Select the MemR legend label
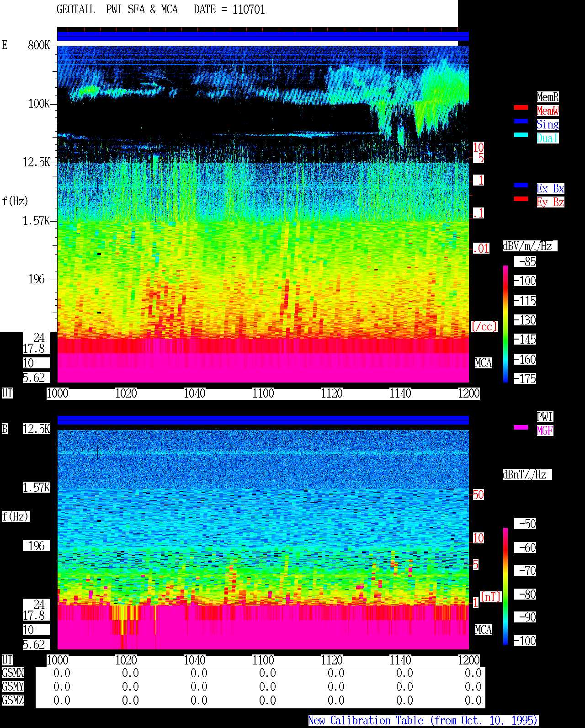The height and width of the screenshot is (728, 585). tap(548, 97)
